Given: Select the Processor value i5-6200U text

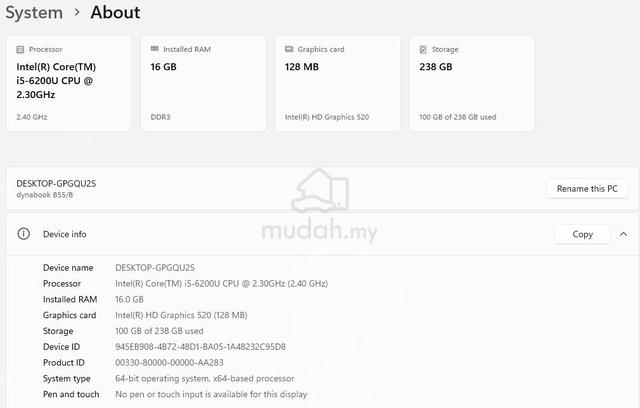Looking at the screenshot, I should [221, 284].
